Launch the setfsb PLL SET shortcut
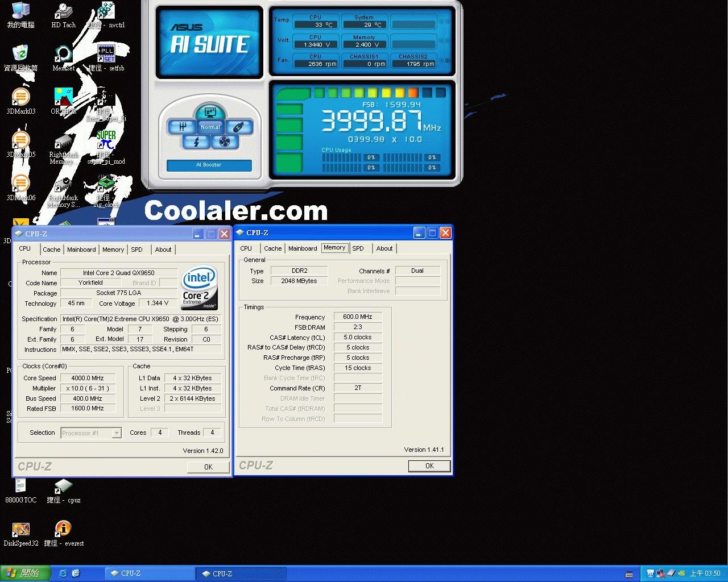 106,57
